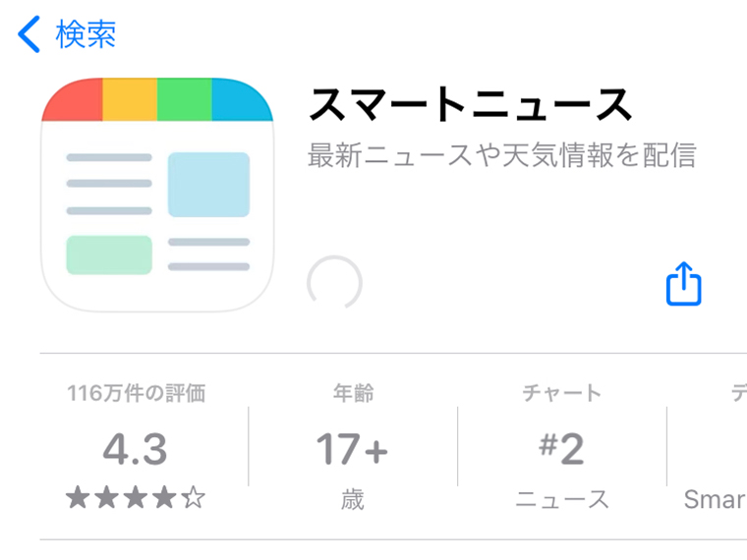This screenshot has height=560, width=747.
Task: Tap the share icon
Action: pyautogui.click(x=684, y=283)
